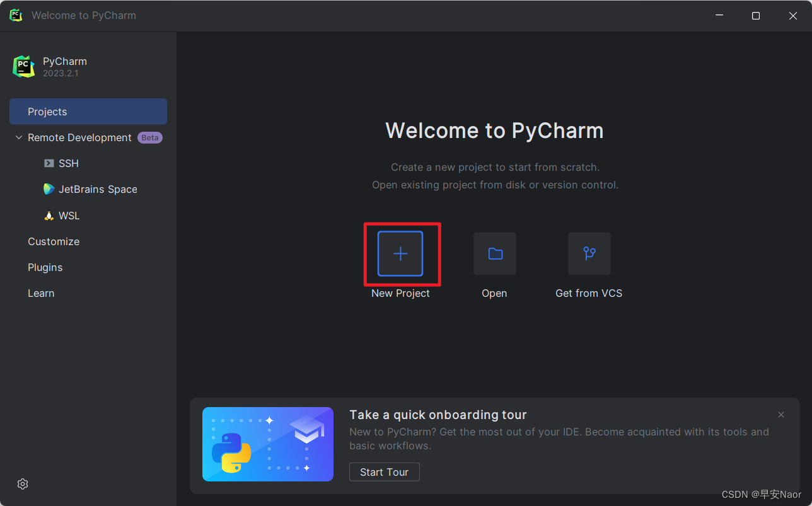Minimize the Welcome to PyCharm window

click(x=719, y=16)
